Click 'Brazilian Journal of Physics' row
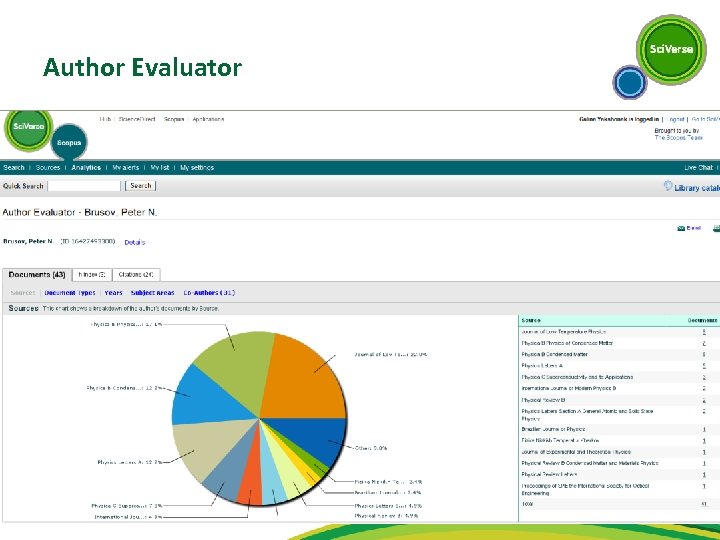720x540 pixels. [x=619, y=429]
